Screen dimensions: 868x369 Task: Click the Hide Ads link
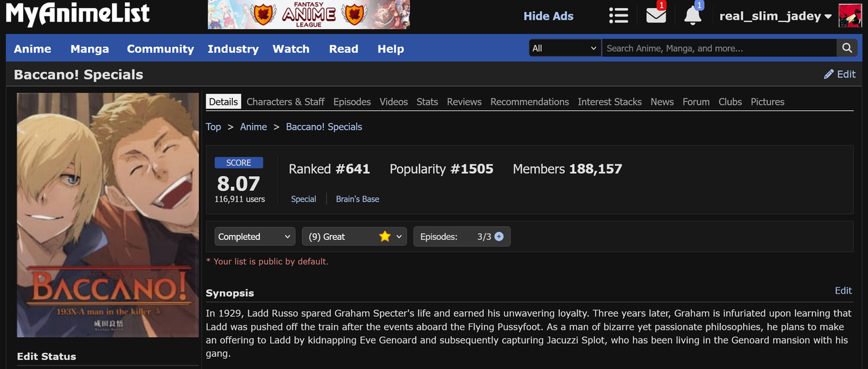pyautogui.click(x=548, y=16)
